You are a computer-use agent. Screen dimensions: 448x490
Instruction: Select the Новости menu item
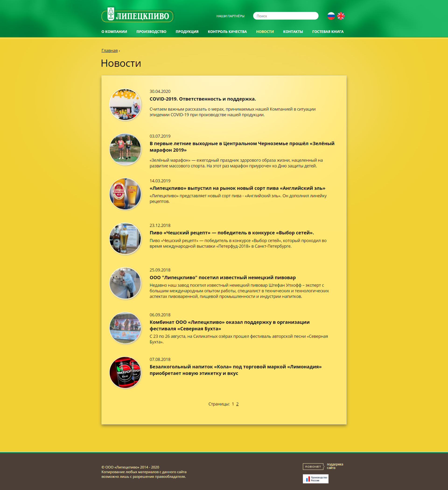pyautogui.click(x=265, y=31)
